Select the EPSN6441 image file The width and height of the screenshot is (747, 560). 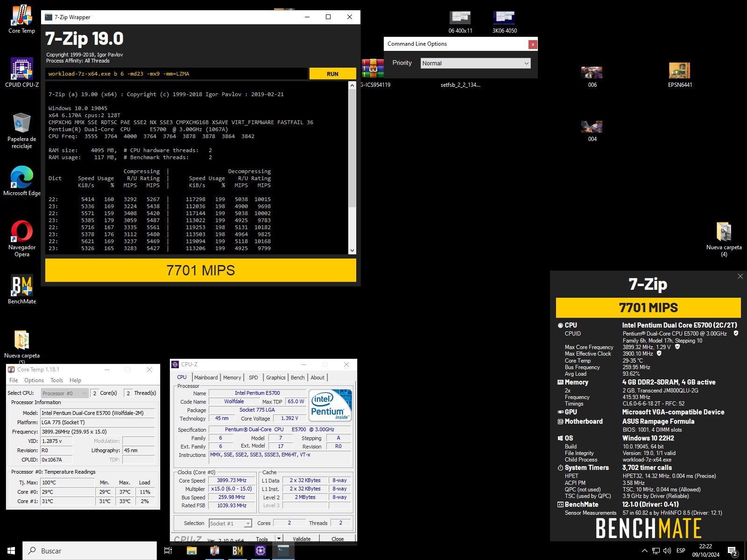coord(680,75)
